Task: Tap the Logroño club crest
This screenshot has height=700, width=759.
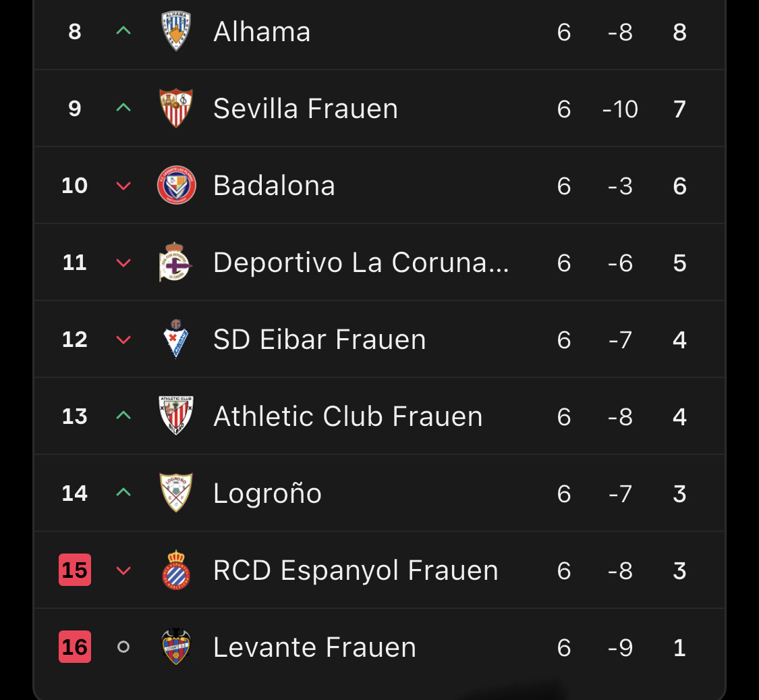Action: point(176,493)
